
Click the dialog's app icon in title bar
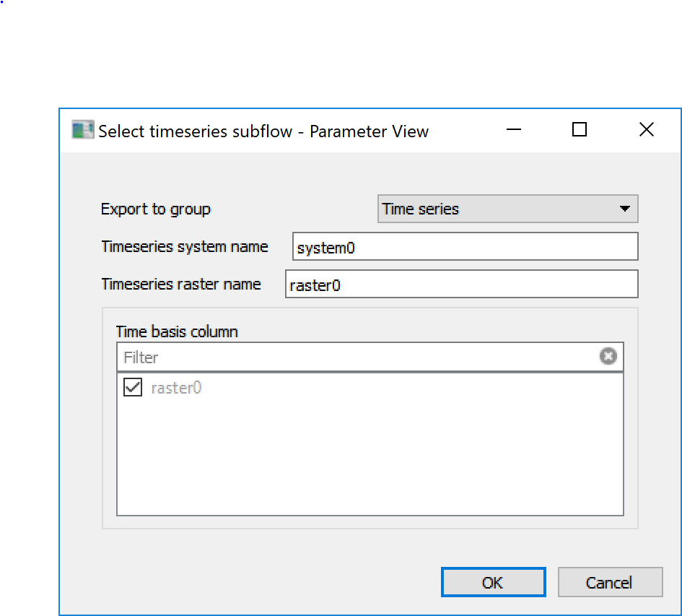click(83, 130)
